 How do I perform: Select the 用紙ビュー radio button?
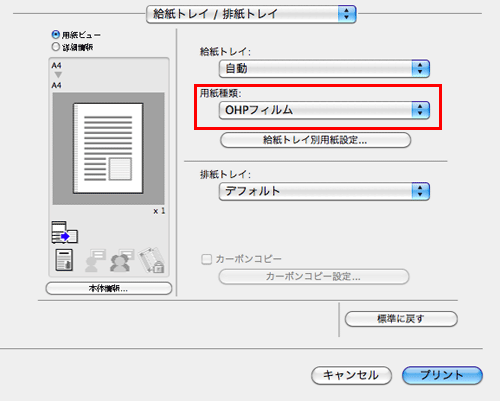click(x=55, y=35)
